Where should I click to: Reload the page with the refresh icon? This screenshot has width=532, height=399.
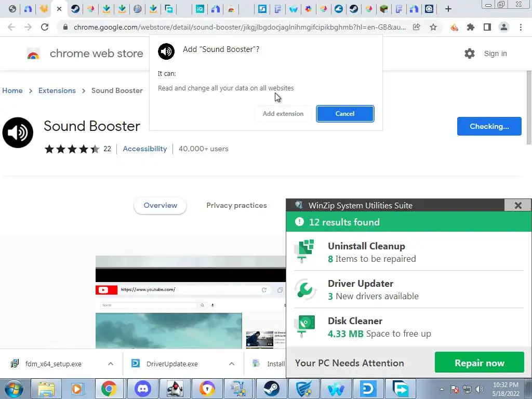[x=45, y=27]
